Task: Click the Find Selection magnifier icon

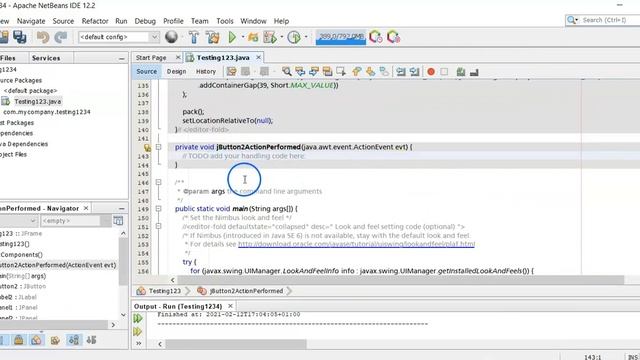Action: pyautogui.click(x=287, y=71)
